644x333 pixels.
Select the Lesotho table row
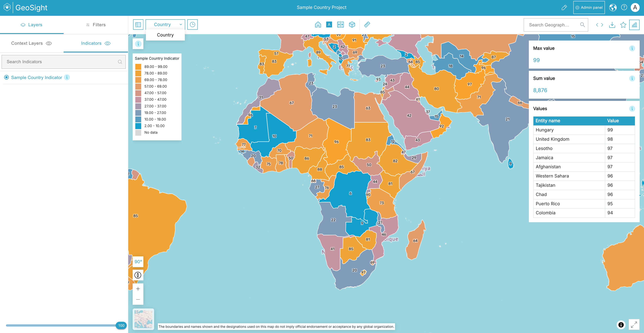click(x=584, y=148)
